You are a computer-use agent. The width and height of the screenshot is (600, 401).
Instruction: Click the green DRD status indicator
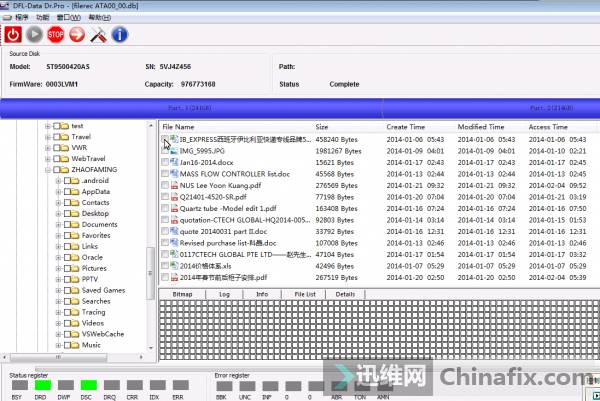coord(43,385)
